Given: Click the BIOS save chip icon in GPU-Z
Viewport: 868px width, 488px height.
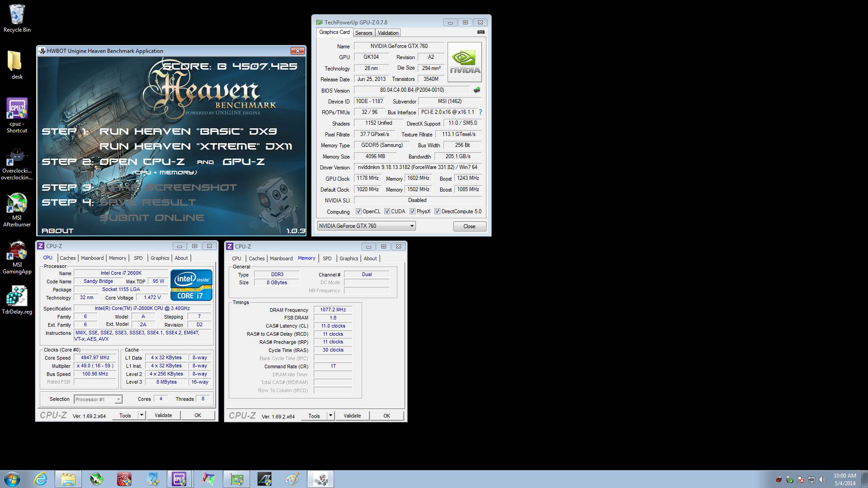Looking at the screenshot, I should point(476,90).
